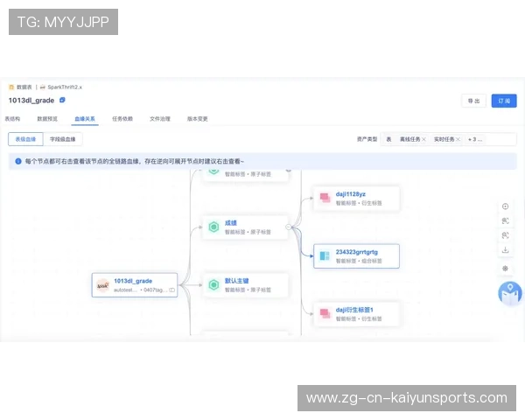Download the lineage graph image
This screenshot has height=420, width=525.
coord(505,250)
